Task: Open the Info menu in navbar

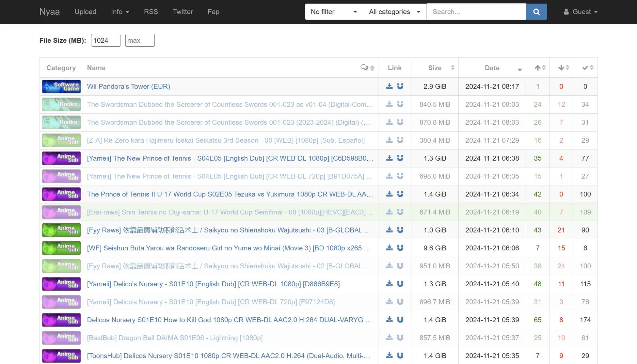Action: pyautogui.click(x=120, y=12)
